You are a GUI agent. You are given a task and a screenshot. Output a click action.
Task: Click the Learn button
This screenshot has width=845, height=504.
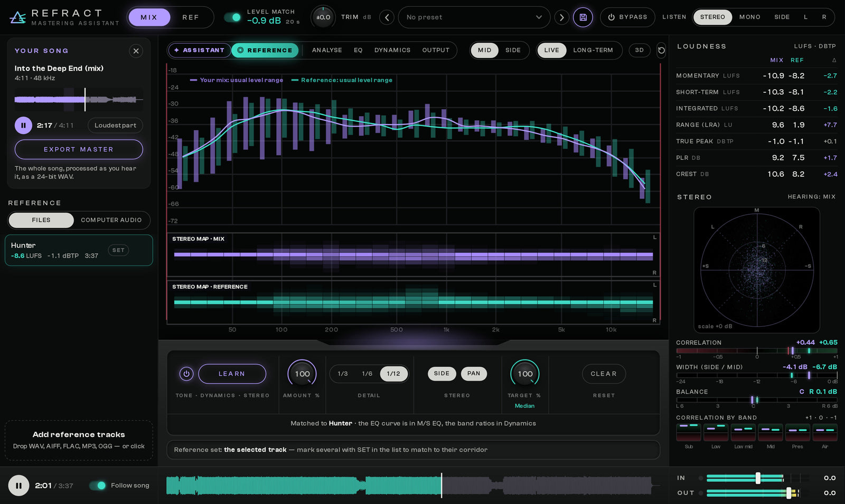point(232,374)
